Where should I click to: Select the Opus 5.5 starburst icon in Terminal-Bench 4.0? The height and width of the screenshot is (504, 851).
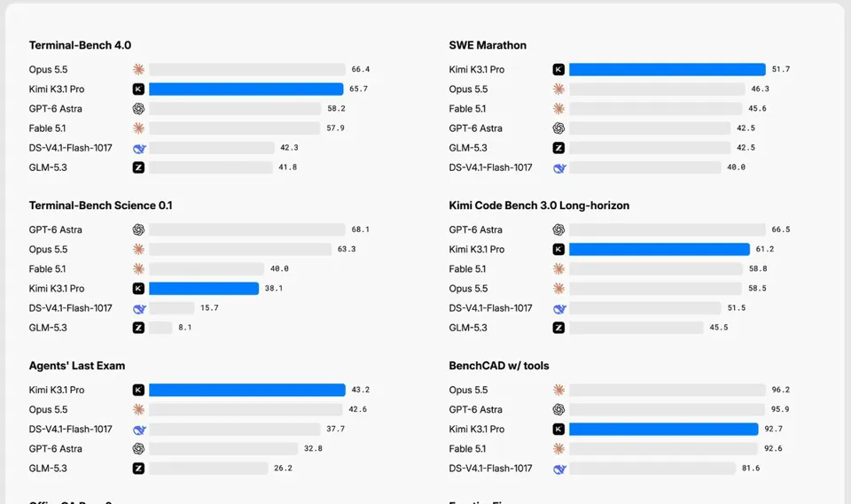pos(138,69)
